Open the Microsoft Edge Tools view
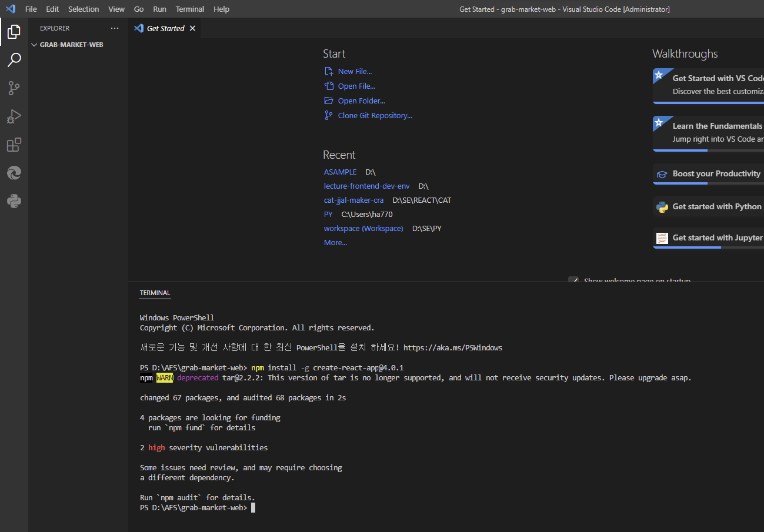The width and height of the screenshot is (764, 532). [14, 173]
